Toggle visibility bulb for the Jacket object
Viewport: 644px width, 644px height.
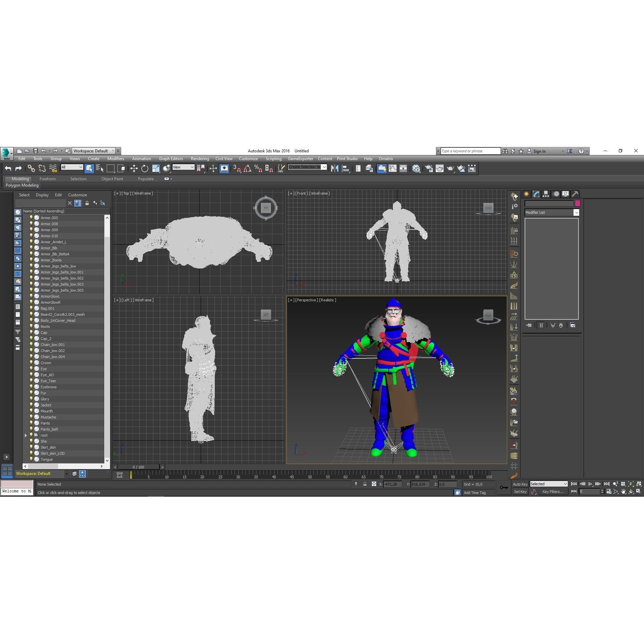tap(31, 405)
